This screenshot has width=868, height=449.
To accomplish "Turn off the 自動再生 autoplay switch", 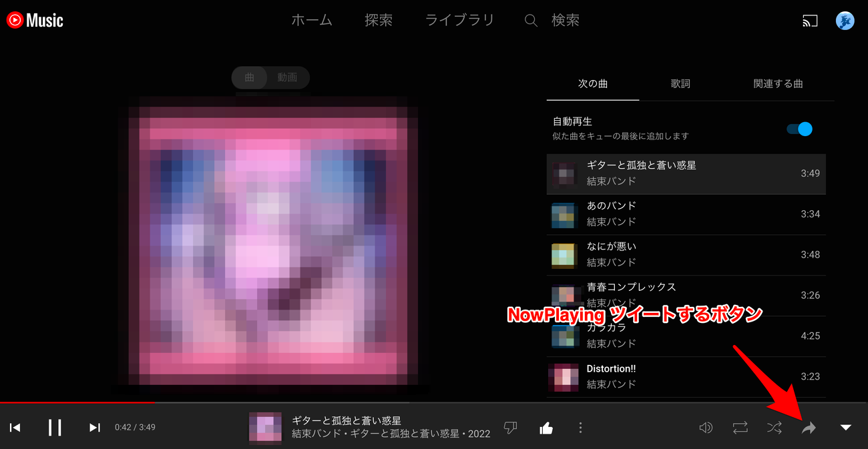I will coord(800,129).
